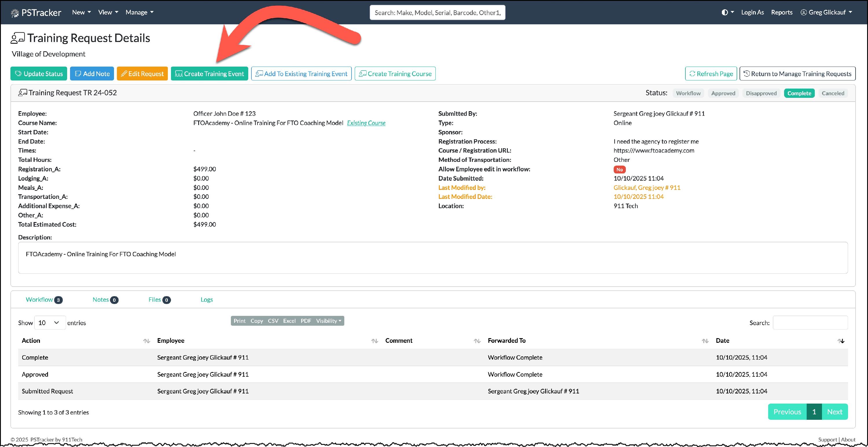Switch to the Logs tab
This screenshot has height=447, width=868.
207,300
